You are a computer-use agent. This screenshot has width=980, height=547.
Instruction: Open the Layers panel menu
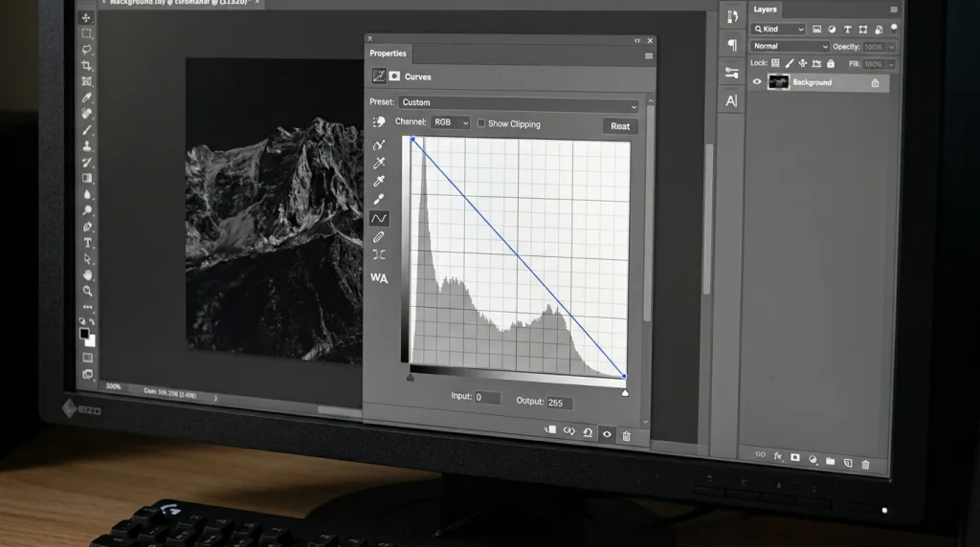tap(894, 10)
